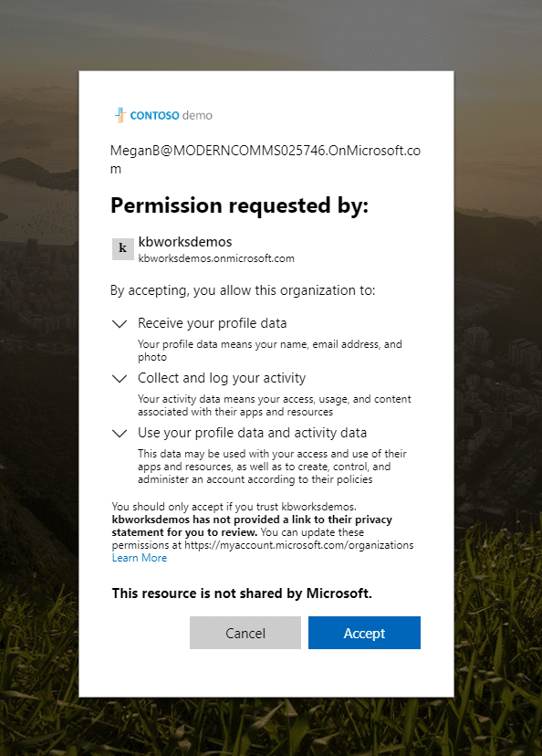Collapse the Receive your profile data chevron
Screen dimensions: 542x756
click(x=120, y=323)
